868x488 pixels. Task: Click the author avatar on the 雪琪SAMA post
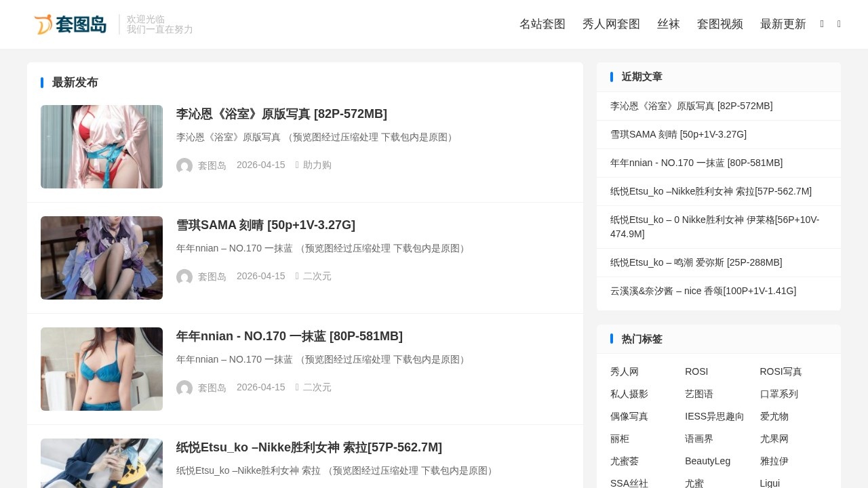tap(184, 277)
